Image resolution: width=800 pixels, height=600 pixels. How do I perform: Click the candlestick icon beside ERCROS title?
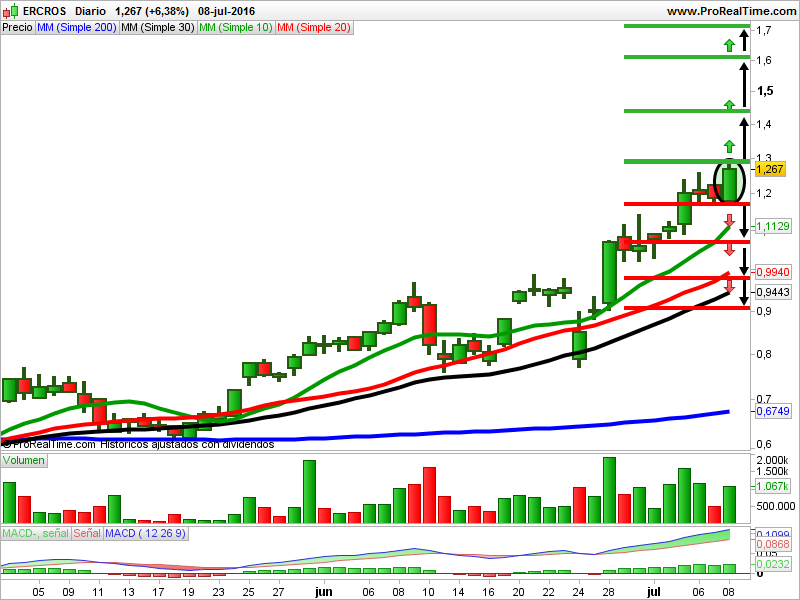click(x=10, y=11)
